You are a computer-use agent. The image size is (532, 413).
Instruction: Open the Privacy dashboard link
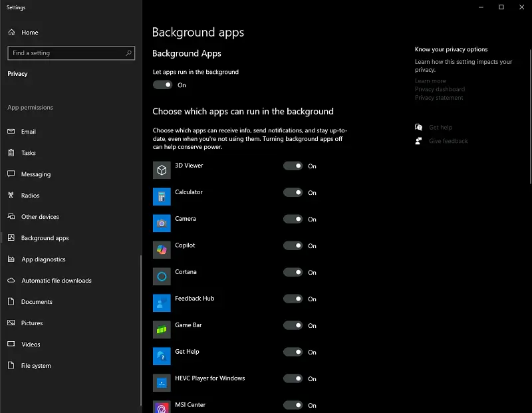440,89
